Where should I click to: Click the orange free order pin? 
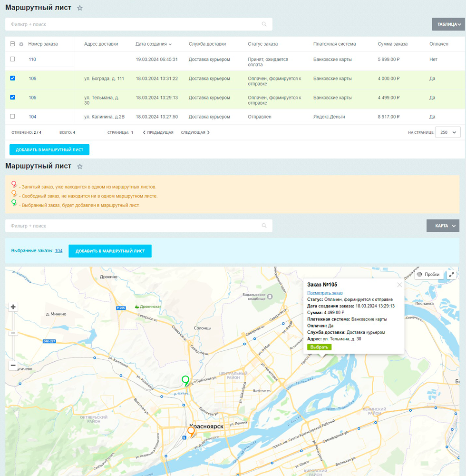click(191, 432)
